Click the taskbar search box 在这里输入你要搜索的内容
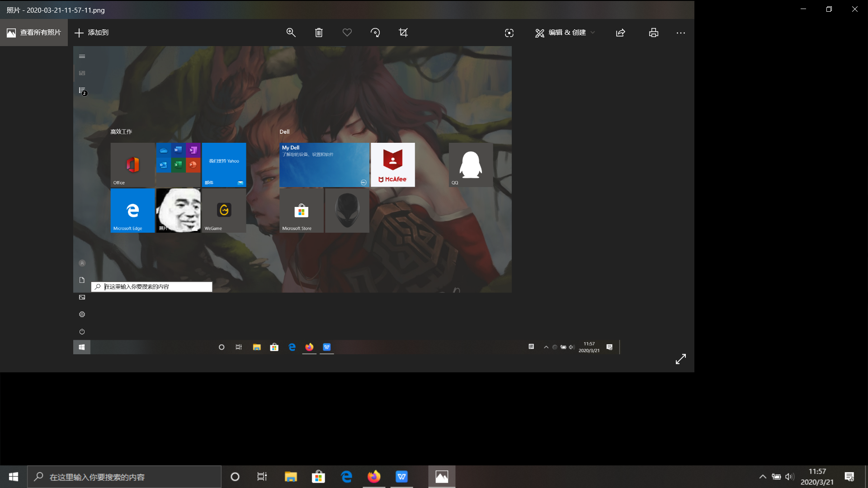Viewport: 868px width, 488px height. tap(124, 477)
